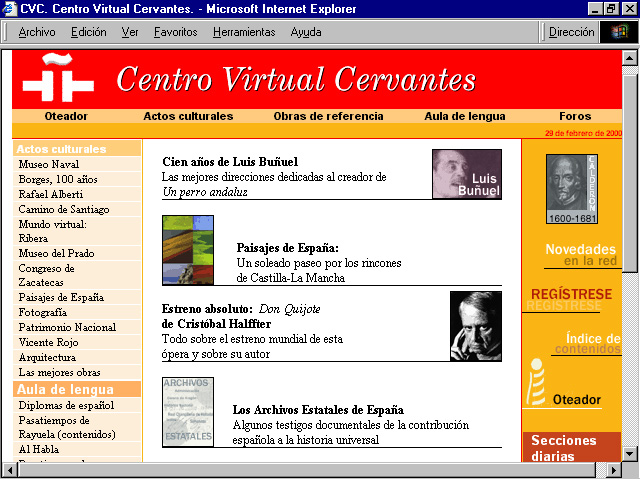Click the Archivos Estatales cover image

(x=188, y=411)
